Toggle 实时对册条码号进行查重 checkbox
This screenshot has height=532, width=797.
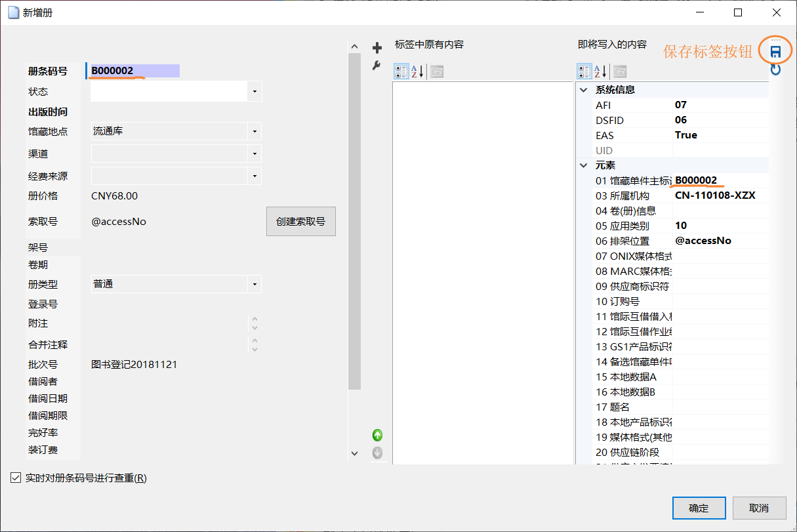(x=16, y=478)
